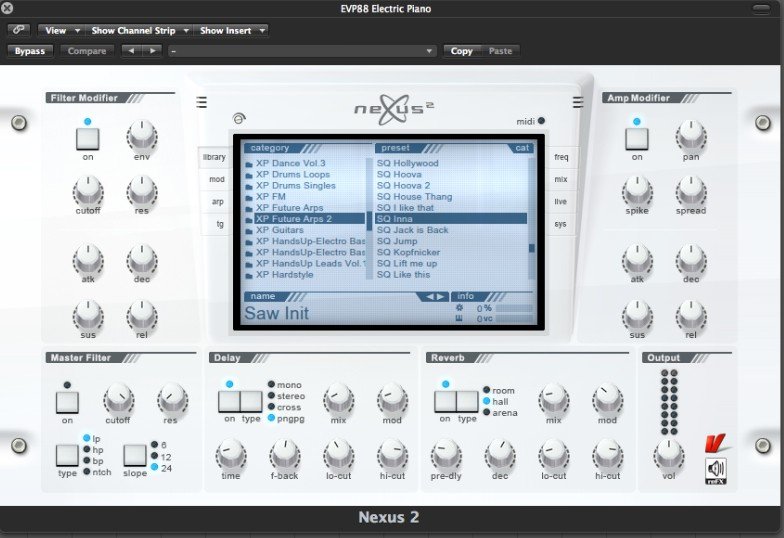784x538 pixels.
Task: Switch to the freq tab
Action: click(561, 157)
